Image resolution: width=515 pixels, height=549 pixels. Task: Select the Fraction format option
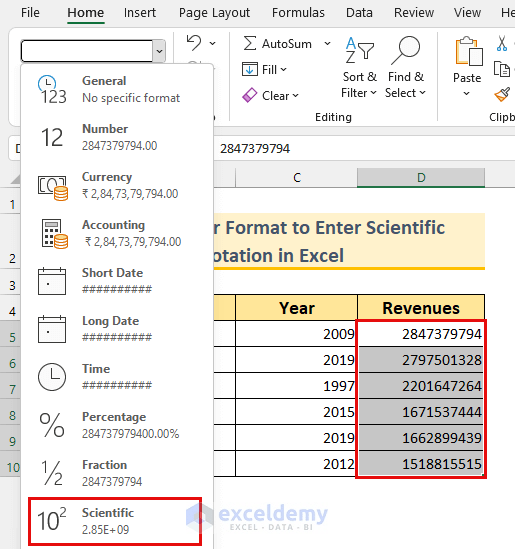pyautogui.click(x=117, y=473)
